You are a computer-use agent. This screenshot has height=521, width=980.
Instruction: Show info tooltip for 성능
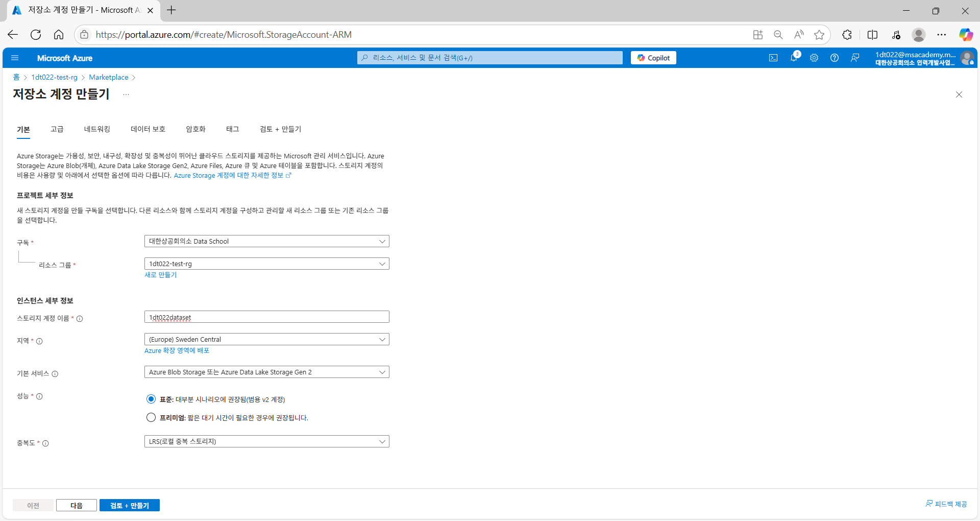click(39, 396)
